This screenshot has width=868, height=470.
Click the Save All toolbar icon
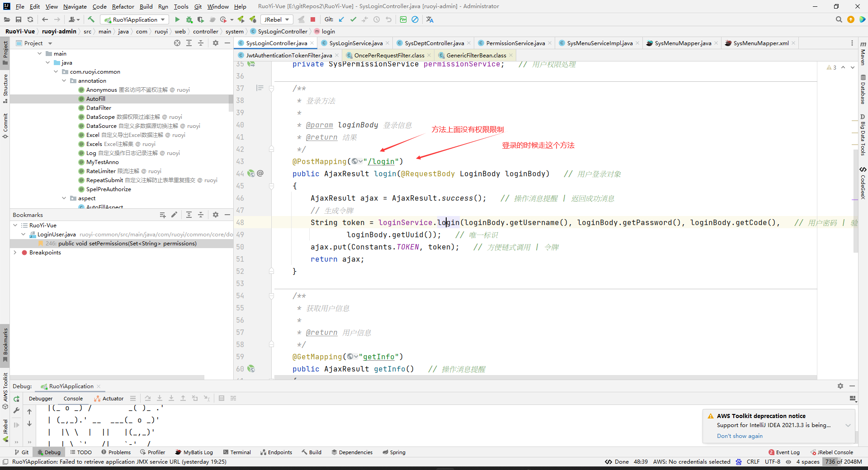19,19
